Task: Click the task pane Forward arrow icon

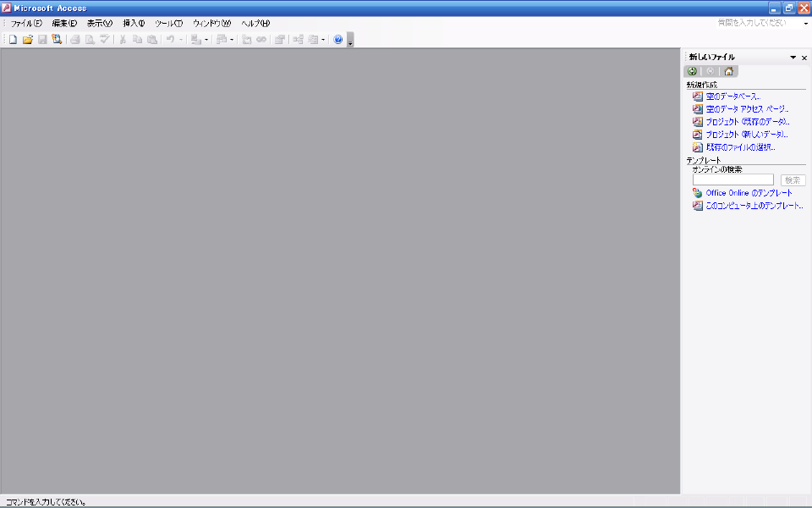Action: [x=710, y=71]
